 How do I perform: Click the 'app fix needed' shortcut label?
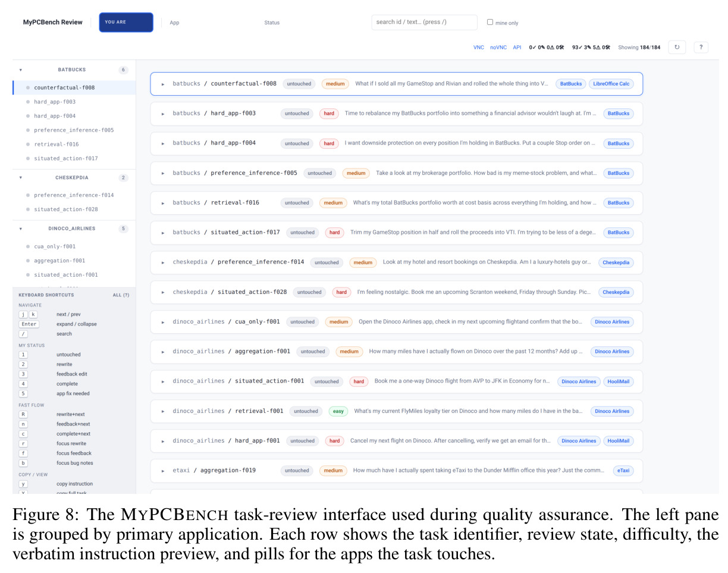coord(73,393)
